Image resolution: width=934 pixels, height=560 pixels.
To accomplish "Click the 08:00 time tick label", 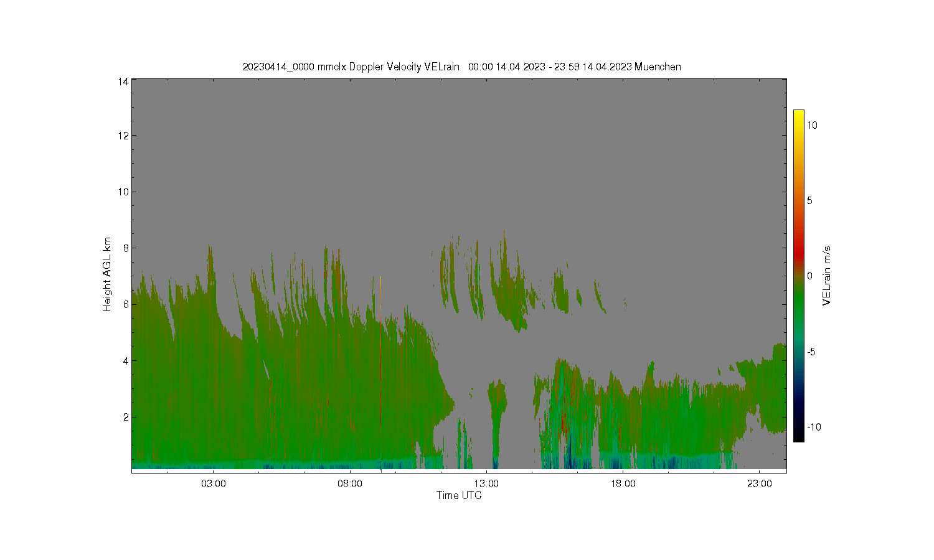I will pyautogui.click(x=350, y=484).
